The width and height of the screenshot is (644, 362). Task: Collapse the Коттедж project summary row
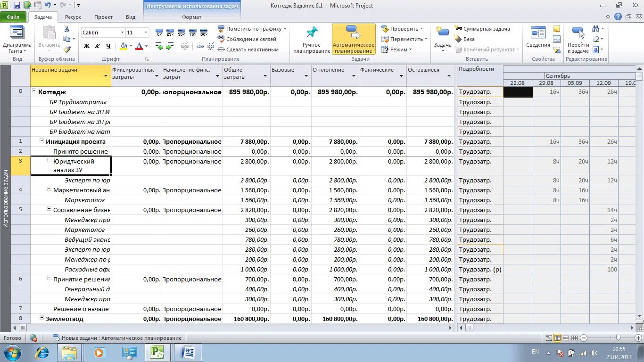[34, 91]
